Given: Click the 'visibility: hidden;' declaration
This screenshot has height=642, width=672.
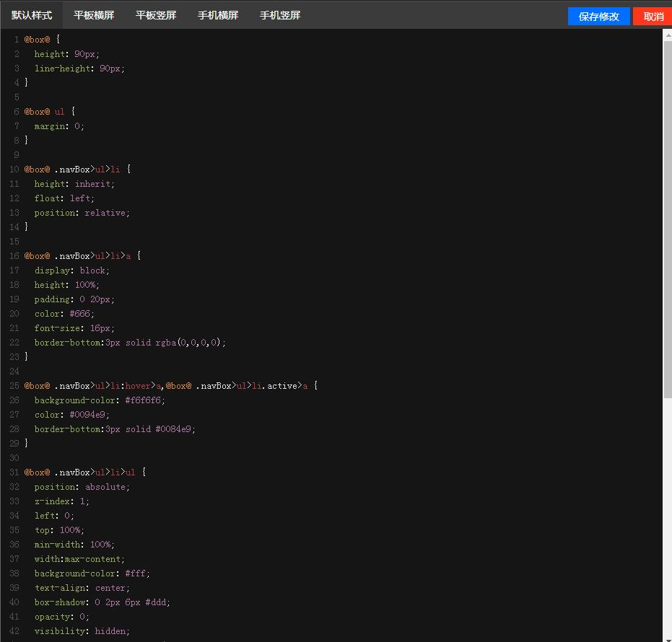Looking at the screenshot, I should [82, 631].
